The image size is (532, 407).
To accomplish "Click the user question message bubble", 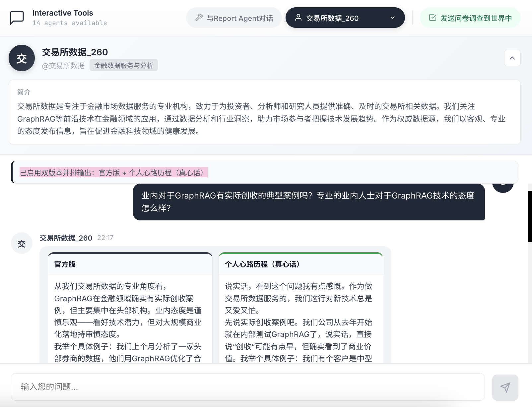I will 309,202.
